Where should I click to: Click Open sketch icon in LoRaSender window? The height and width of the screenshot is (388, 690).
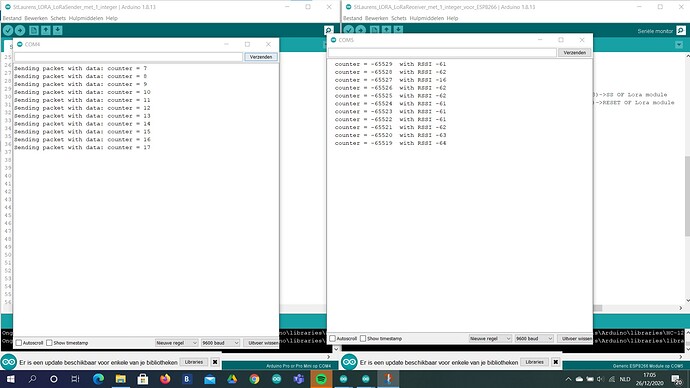click(45, 30)
